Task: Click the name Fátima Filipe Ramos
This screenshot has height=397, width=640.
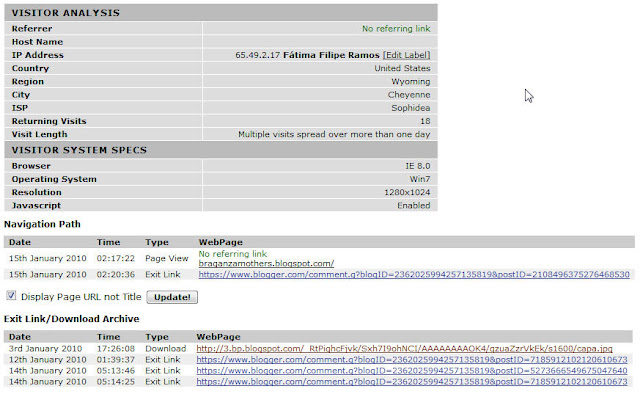Action: 331,55
